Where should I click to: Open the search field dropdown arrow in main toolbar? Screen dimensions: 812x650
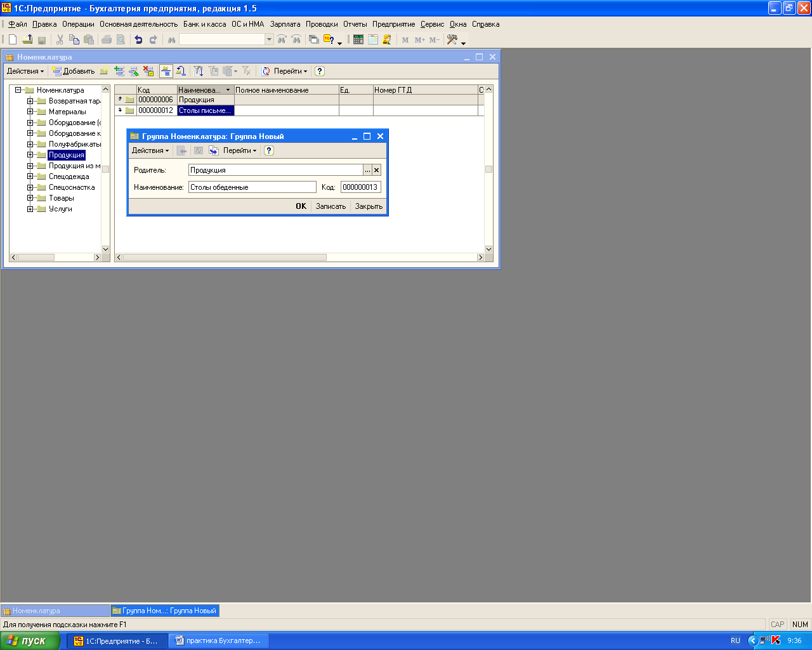click(269, 39)
